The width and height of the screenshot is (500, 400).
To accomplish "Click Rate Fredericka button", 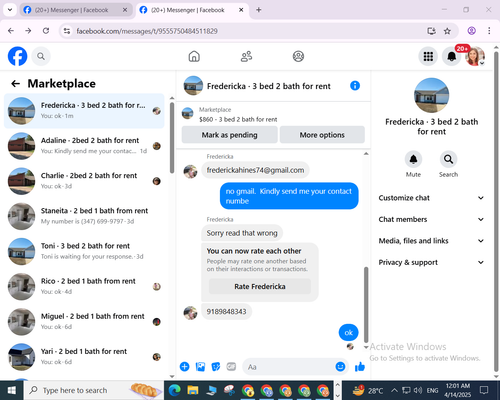I will tap(260, 287).
